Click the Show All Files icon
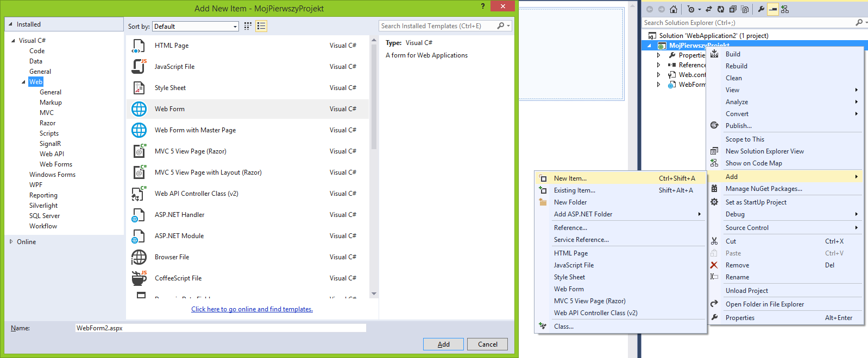868x358 pixels. point(745,9)
